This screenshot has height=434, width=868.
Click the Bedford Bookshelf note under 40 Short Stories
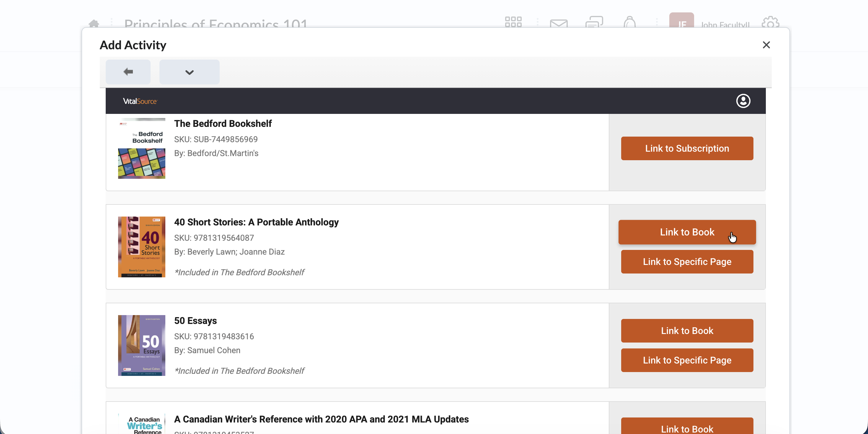(239, 272)
